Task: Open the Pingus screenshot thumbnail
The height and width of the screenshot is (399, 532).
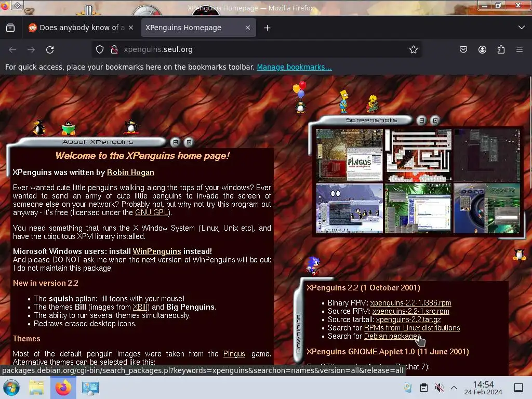Action: tap(350, 155)
